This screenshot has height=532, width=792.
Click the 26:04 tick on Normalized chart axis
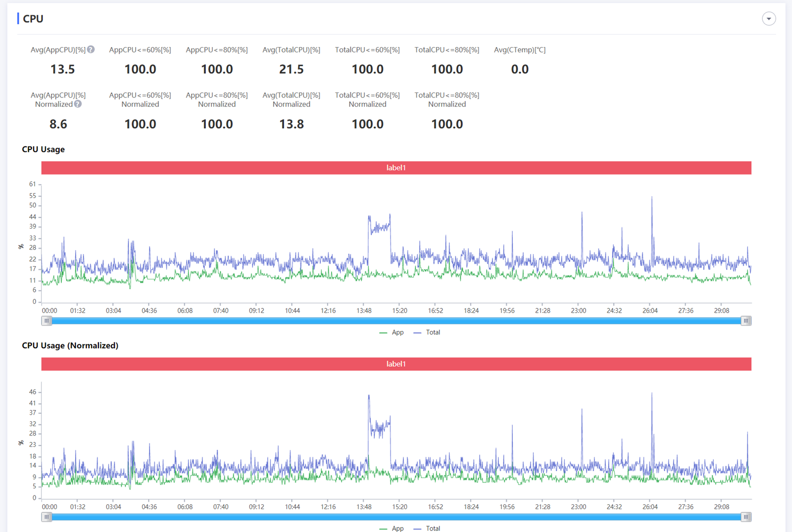coord(650,507)
